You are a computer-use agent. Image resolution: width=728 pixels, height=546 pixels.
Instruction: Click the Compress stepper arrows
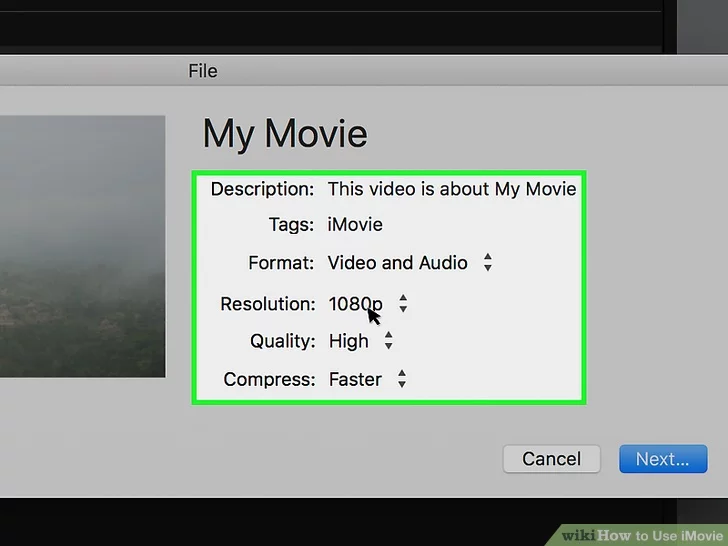coord(402,378)
